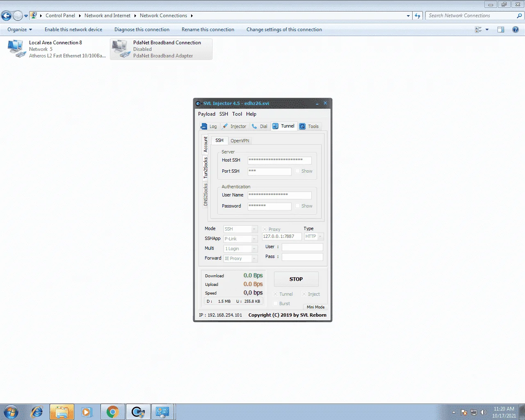Viewport: 525px width, 420px height.
Task: Click the search magnifier icon
Action: tap(520, 16)
